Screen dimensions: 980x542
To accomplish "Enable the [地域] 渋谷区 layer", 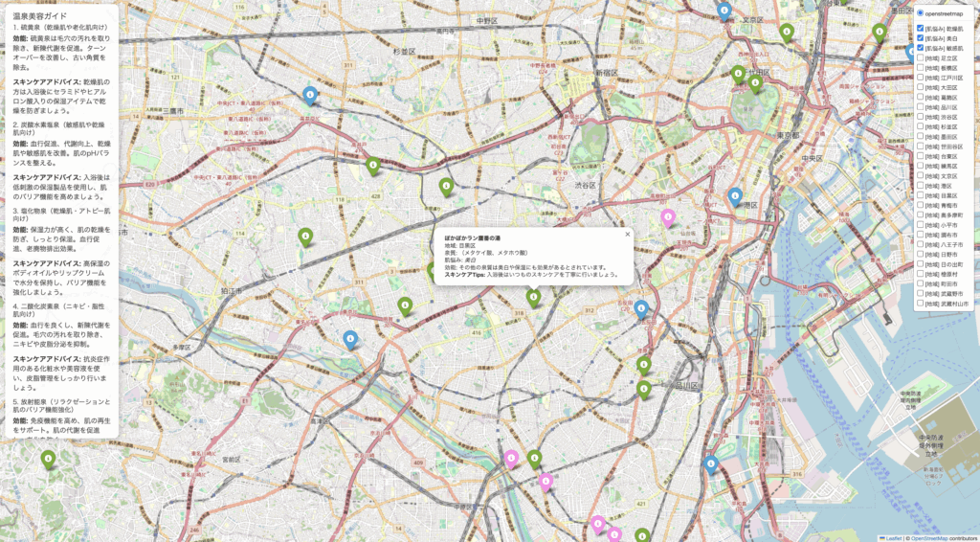I will [x=921, y=116].
